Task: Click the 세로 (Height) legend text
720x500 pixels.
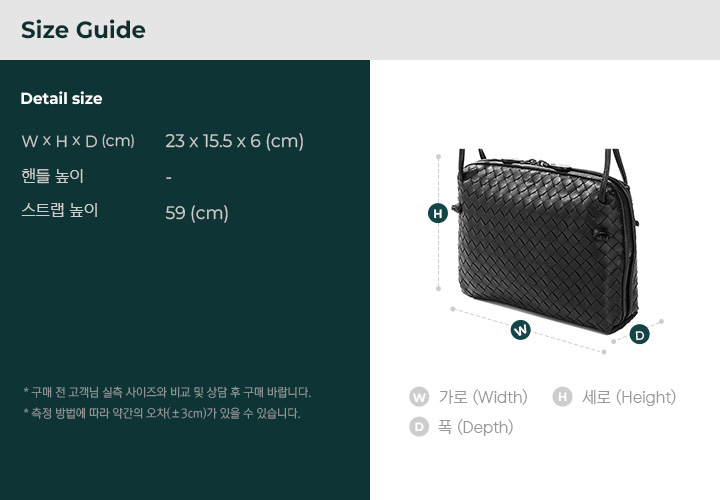Action: coord(629,397)
